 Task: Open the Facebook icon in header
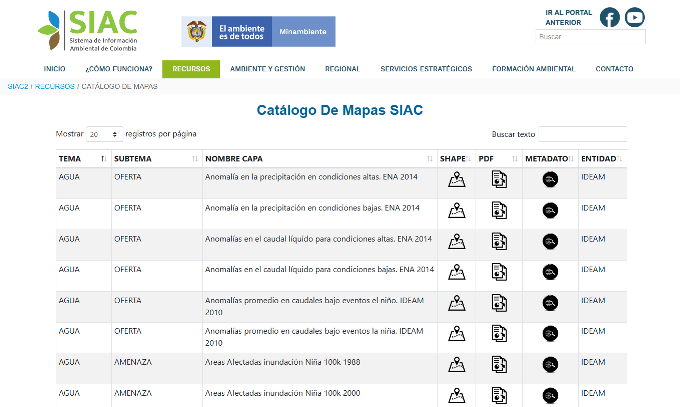click(x=609, y=17)
